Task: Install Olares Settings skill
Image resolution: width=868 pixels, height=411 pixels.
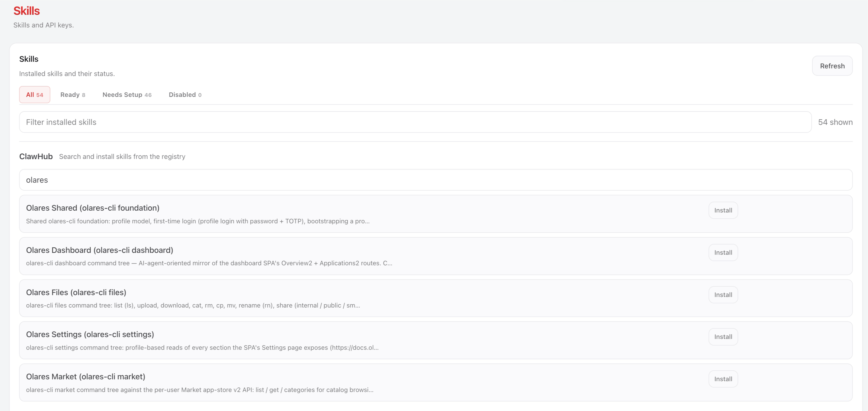Action: coord(723,337)
